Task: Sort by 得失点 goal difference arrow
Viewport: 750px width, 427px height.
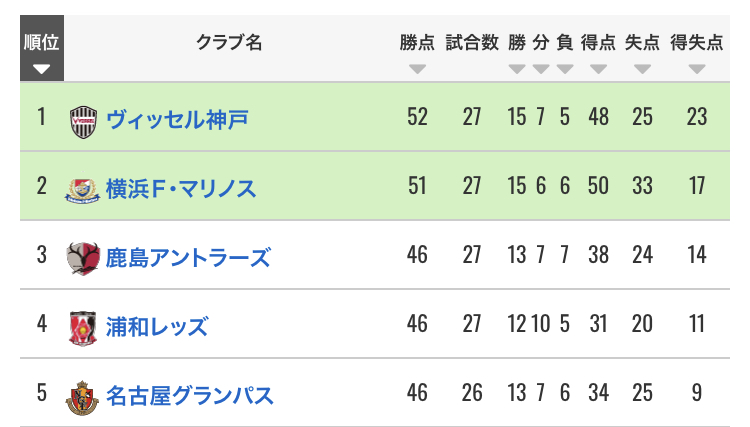Action: pyautogui.click(x=697, y=69)
